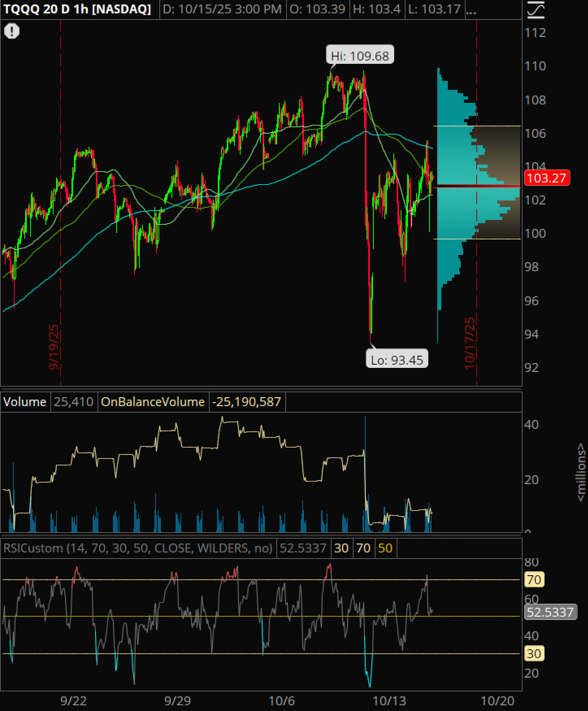Click the 110 label on the price axis
588x711 pixels.
click(x=535, y=66)
